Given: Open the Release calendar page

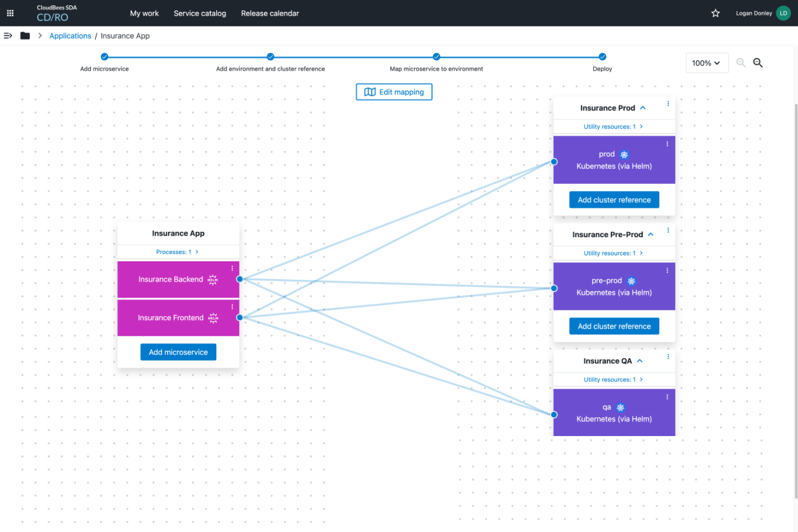Looking at the screenshot, I should 270,13.
